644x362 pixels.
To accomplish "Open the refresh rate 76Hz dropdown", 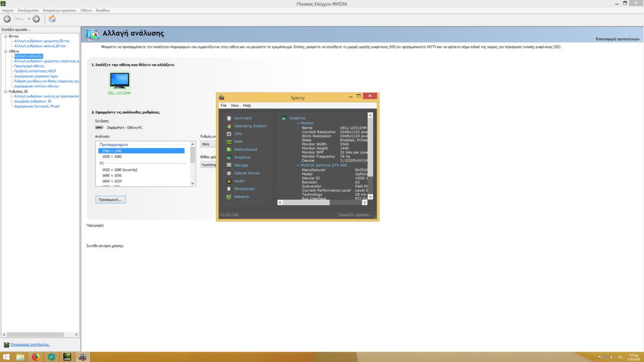I will click(208, 144).
